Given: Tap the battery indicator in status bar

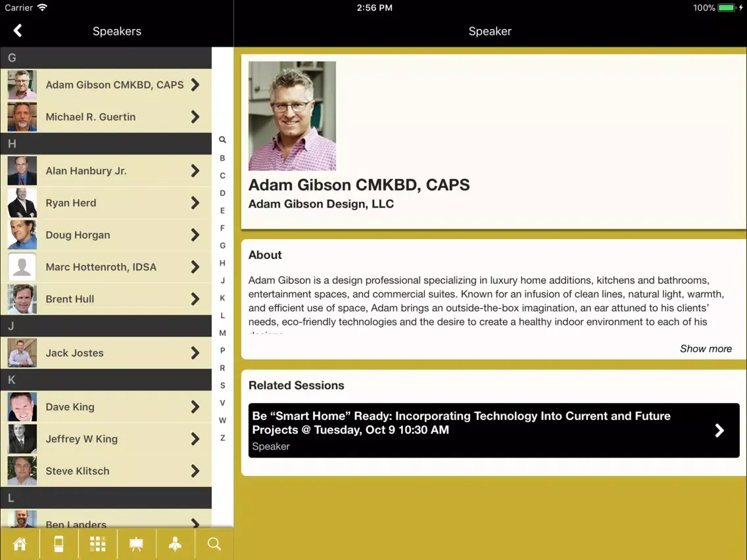Looking at the screenshot, I should [x=727, y=8].
